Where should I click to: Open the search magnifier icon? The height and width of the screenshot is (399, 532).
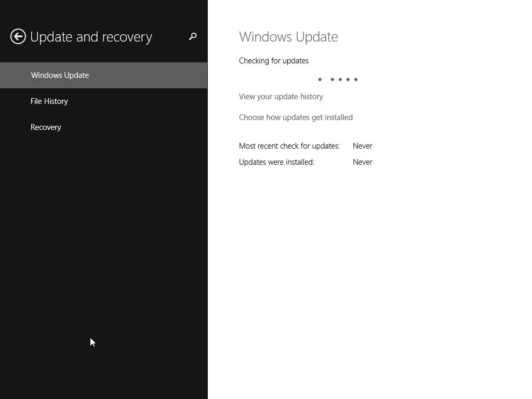click(193, 36)
